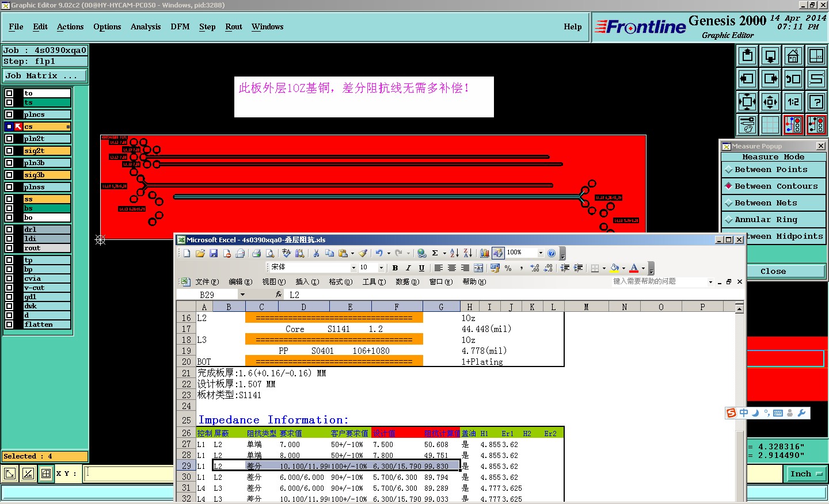Click the Excel Open folder icon
The width and height of the screenshot is (829, 504).
[200, 253]
